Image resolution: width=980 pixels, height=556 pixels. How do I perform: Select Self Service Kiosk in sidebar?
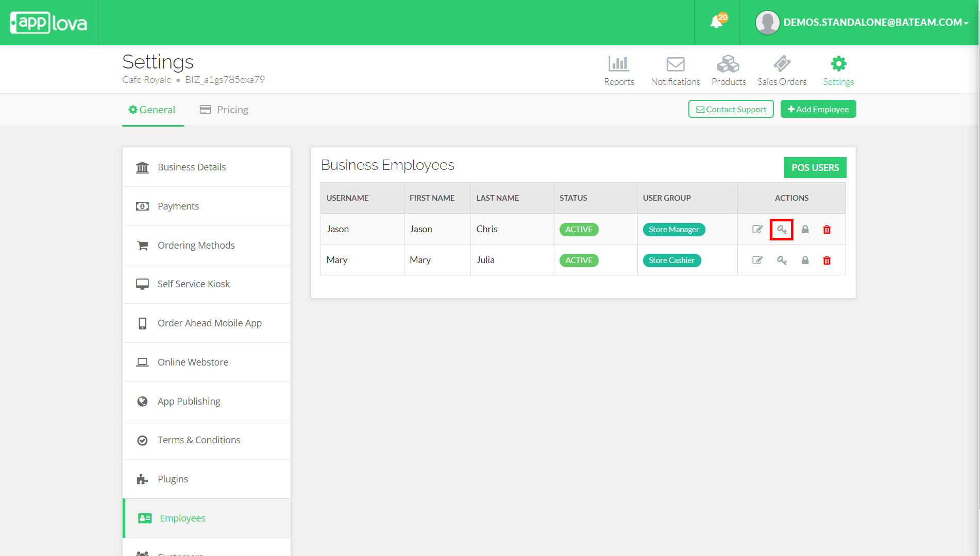click(194, 284)
